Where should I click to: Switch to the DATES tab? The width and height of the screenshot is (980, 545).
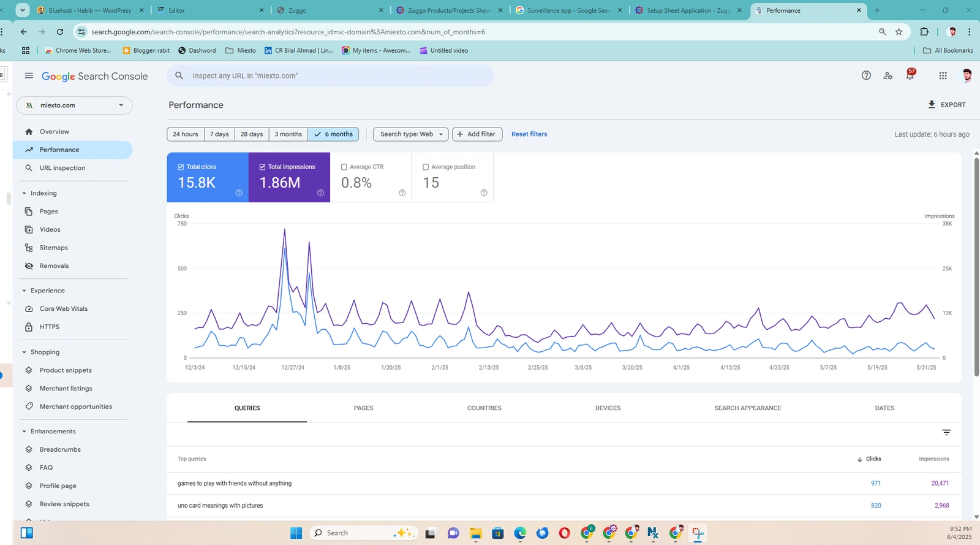884,408
